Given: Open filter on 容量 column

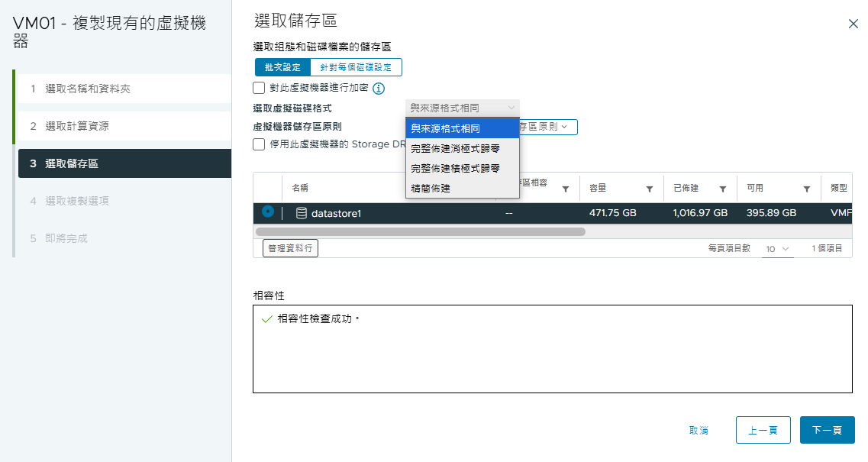Looking at the screenshot, I should click(x=650, y=189).
